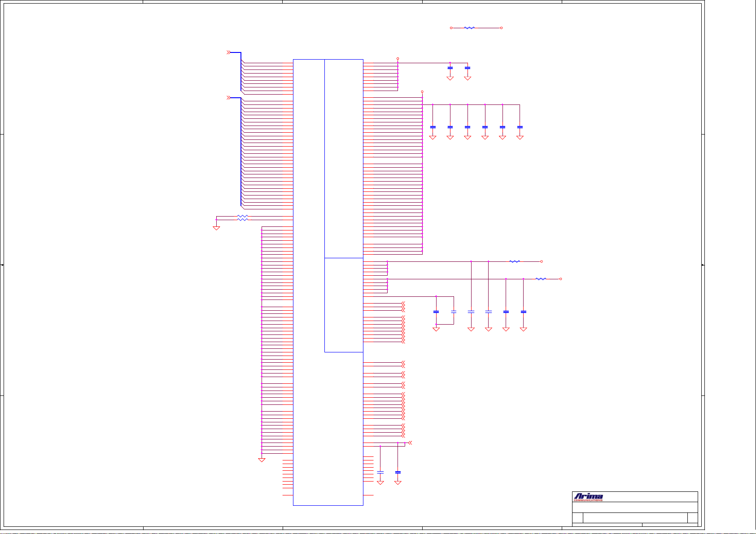The height and width of the screenshot is (534, 756).
Task: Select resistor on the upper right power rail
Action: pos(515,261)
